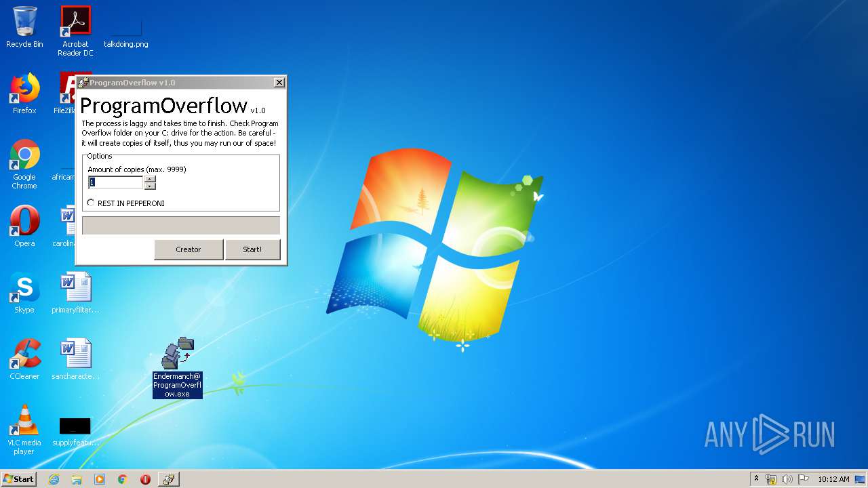Decrease copies with the spinner down arrow
Image resolution: width=868 pixels, height=488 pixels.
150,186
